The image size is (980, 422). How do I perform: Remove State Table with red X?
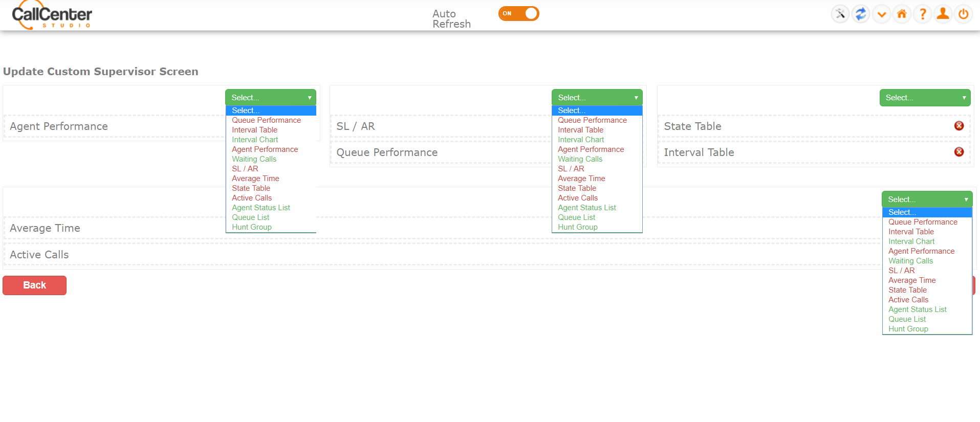(x=959, y=126)
